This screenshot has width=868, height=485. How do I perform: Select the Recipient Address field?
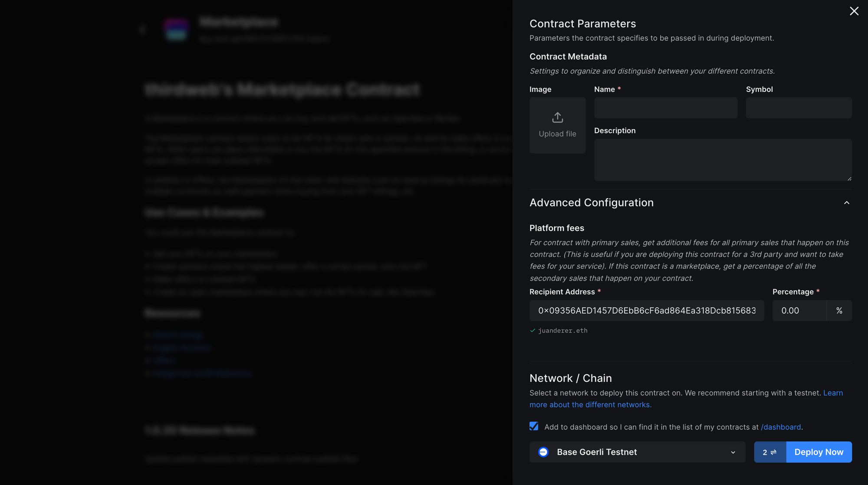(x=646, y=311)
